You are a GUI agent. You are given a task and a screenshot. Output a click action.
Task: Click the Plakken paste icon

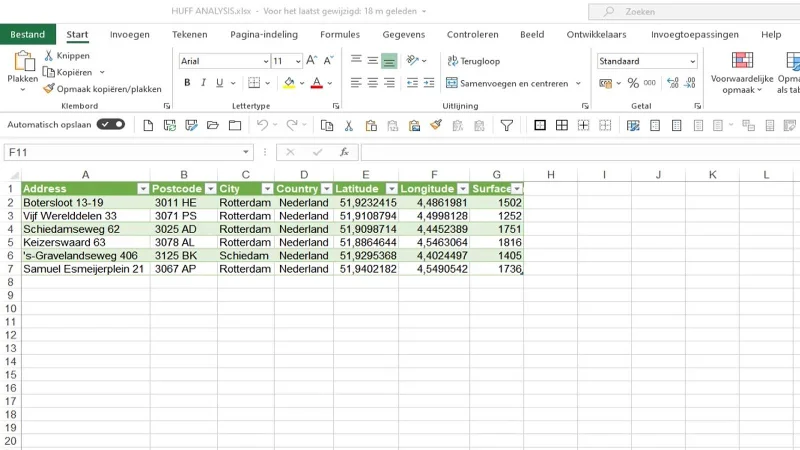23,61
